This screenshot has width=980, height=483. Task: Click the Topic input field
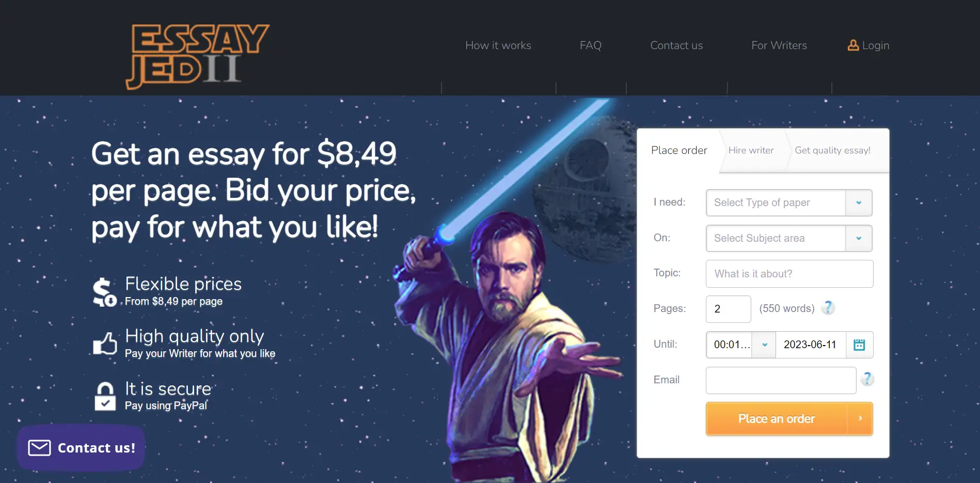point(789,274)
